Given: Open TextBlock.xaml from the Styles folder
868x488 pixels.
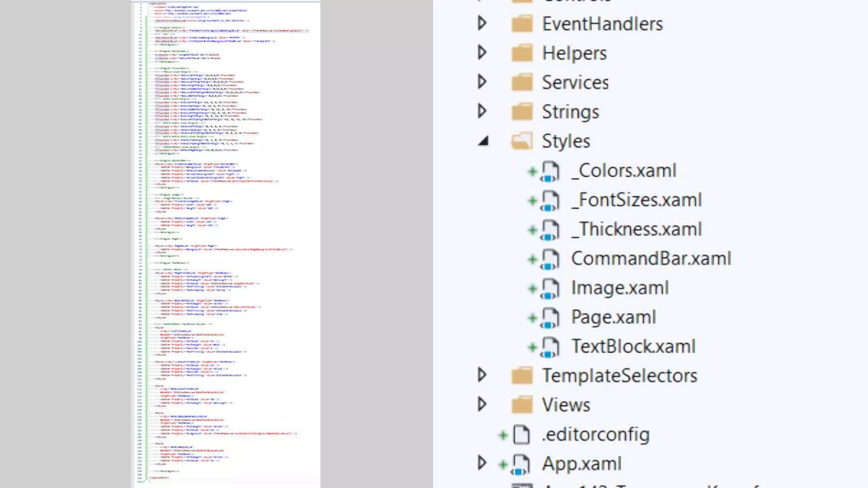Looking at the screenshot, I should [633, 347].
